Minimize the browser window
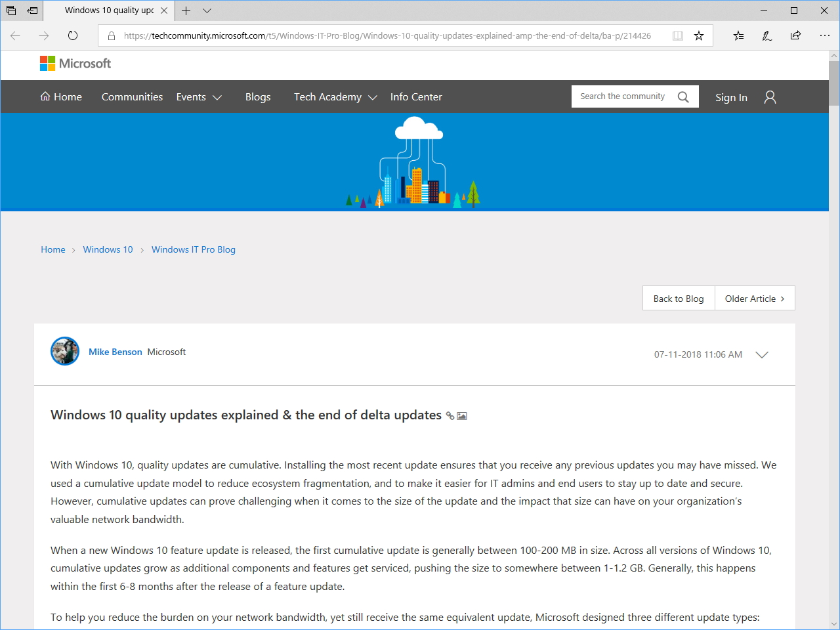Image resolution: width=840 pixels, height=630 pixels. pyautogui.click(x=764, y=10)
